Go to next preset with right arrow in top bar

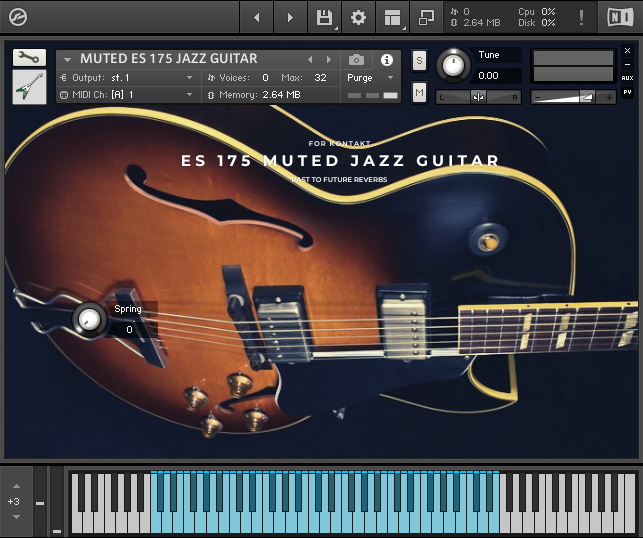coord(290,17)
